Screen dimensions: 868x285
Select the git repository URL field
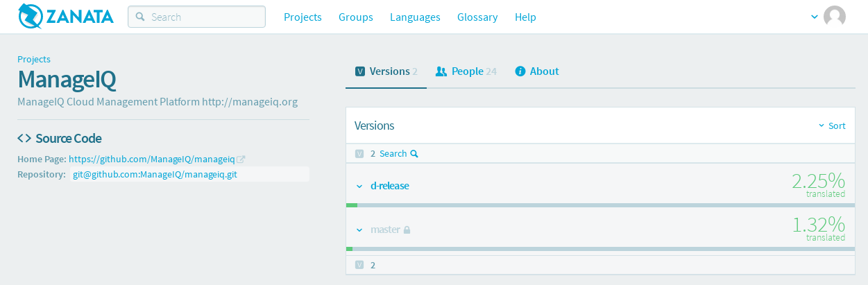pos(189,174)
